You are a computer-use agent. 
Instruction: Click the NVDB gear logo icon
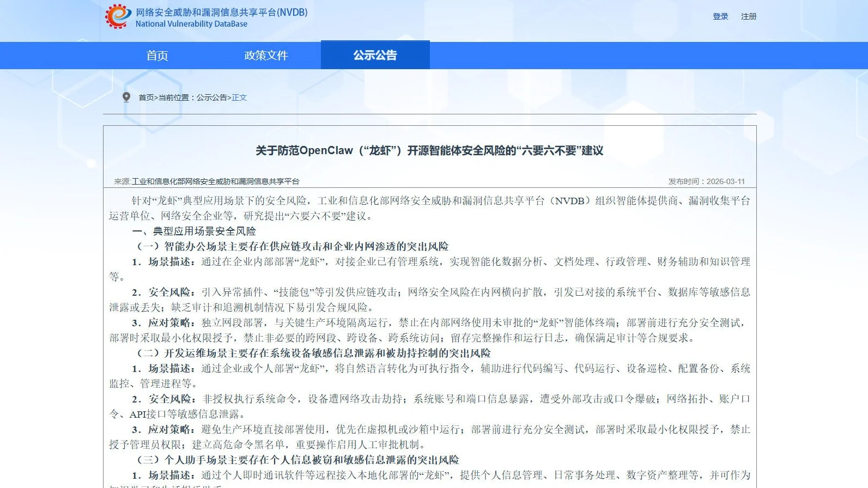click(x=118, y=16)
